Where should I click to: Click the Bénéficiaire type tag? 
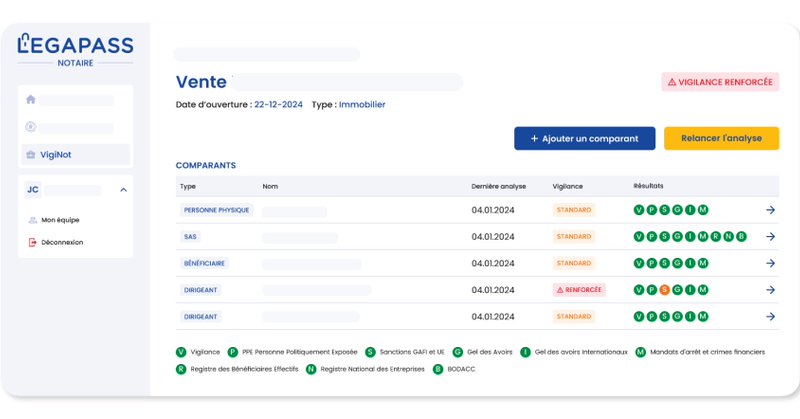[x=204, y=263]
